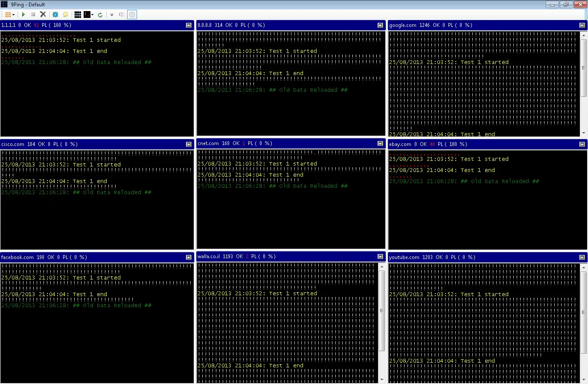Click 'Test 1 started' line in 1.1.1.1 pane
This screenshot has height=384, width=588.
[61, 40]
